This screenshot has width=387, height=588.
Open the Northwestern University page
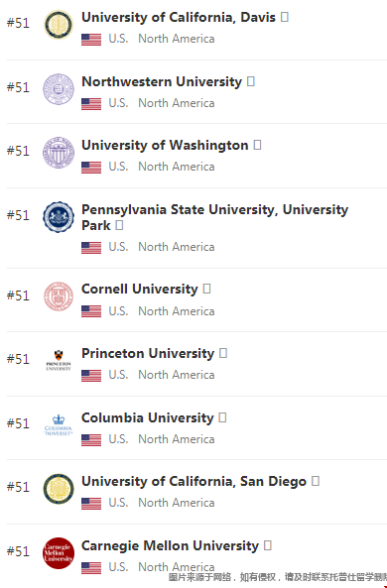coord(162,81)
